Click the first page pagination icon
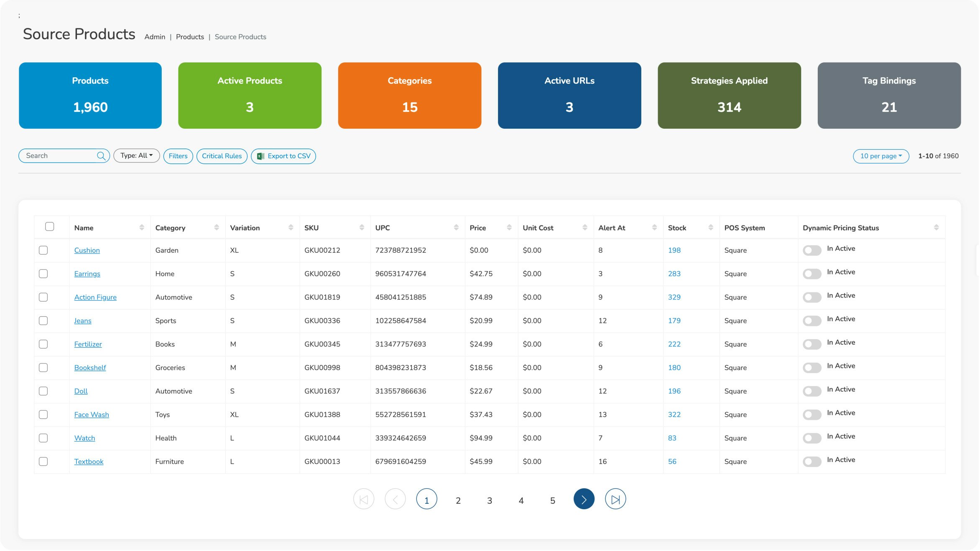 click(363, 499)
